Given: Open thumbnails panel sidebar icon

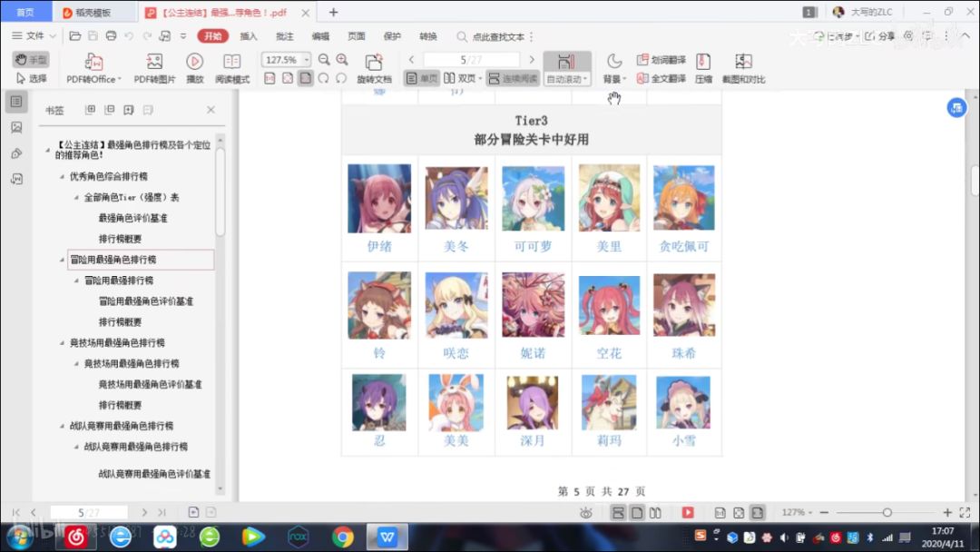Looking at the screenshot, I should tap(16, 127).
